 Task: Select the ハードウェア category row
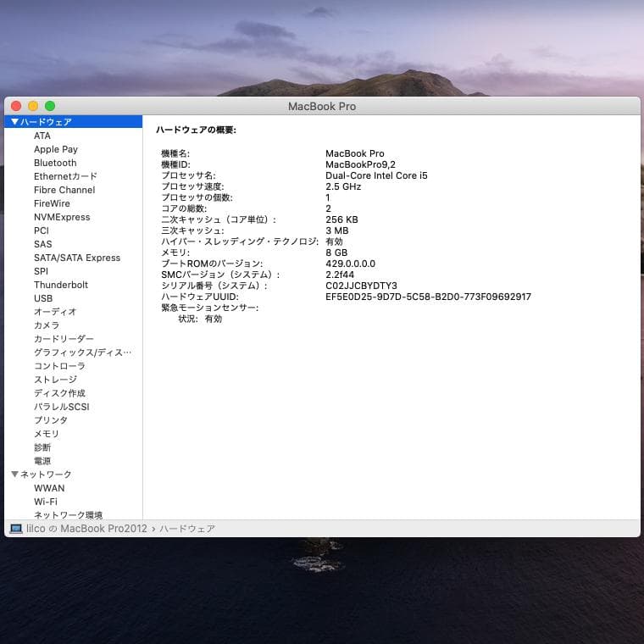pyautogui.click(x=74, y=121)
